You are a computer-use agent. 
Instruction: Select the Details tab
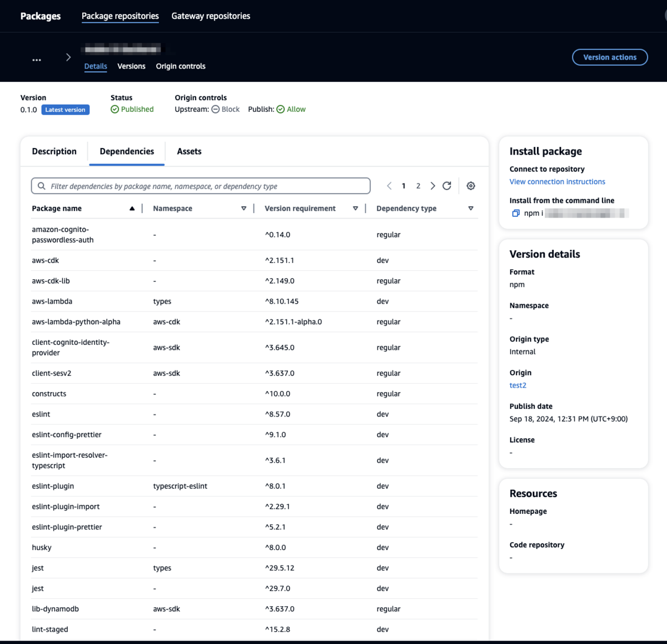[96, 66]
